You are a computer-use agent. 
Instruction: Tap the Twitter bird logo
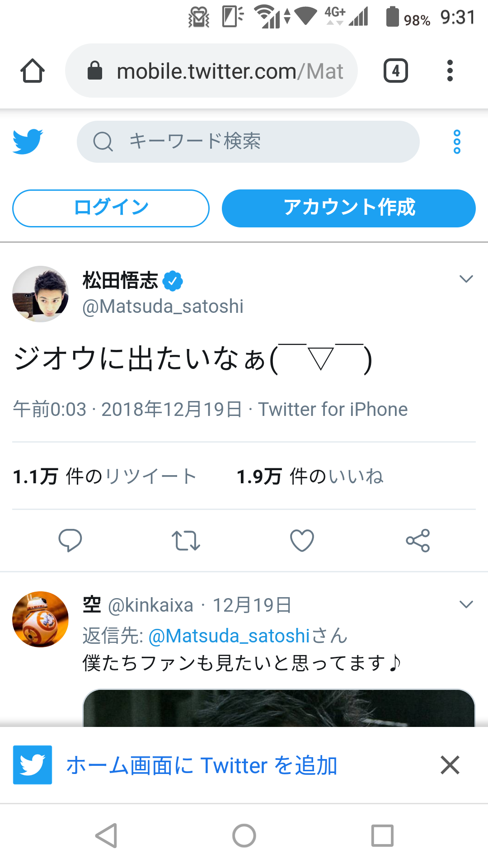click(x=28, y=142)
